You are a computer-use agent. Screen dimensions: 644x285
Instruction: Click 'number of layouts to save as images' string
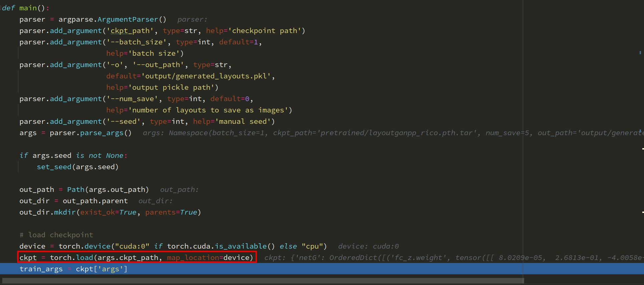click(208, 110)
